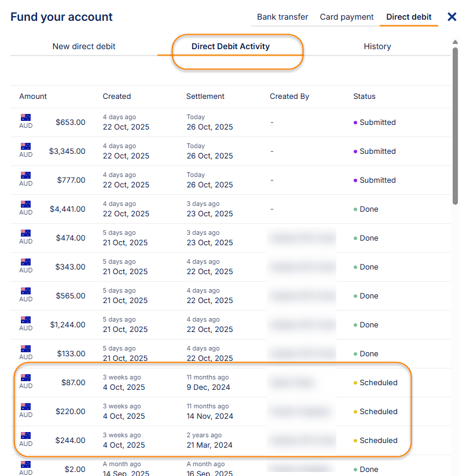
Task: Click the flag icon next to $87.00
Action: (x=25, y=378)
